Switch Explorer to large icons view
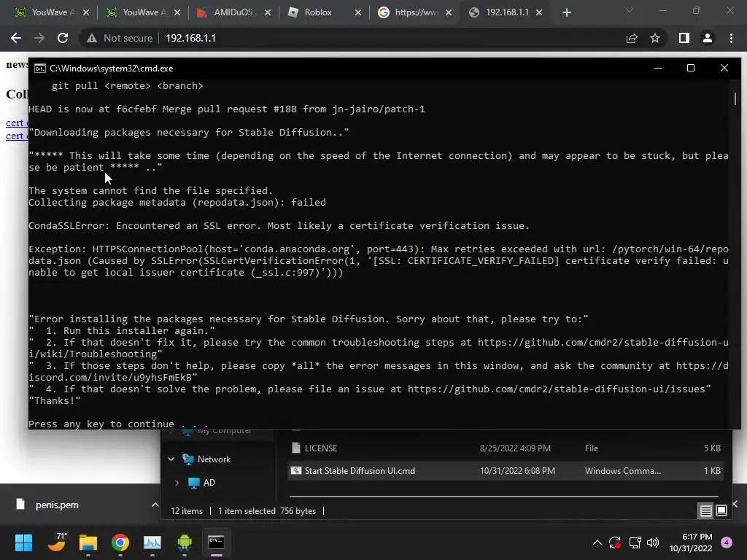 click(x=721, y=511)
